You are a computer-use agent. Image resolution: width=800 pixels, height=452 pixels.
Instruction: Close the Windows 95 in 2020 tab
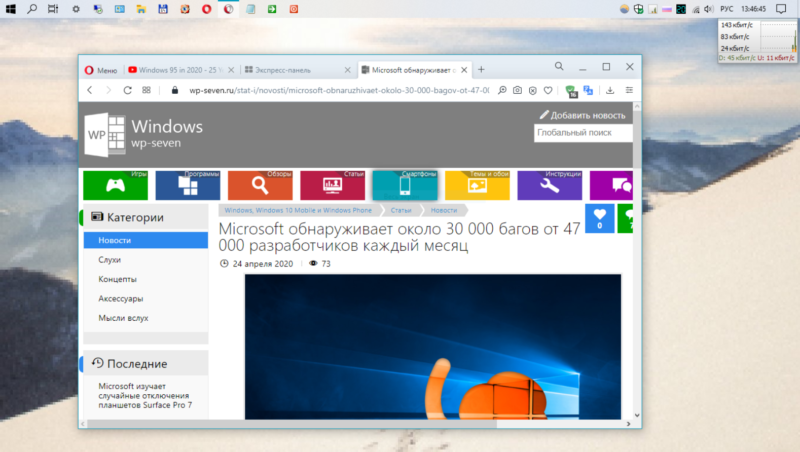tap(231, 70)
